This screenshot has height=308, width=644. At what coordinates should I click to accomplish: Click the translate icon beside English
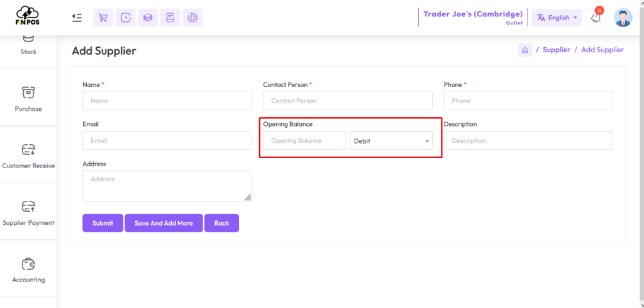(x=541, y=18)
